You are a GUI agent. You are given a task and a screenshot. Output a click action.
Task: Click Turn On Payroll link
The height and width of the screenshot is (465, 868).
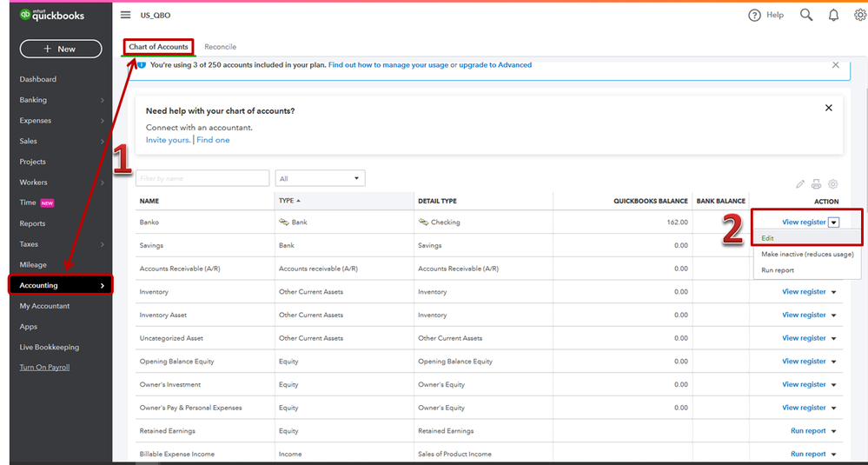45,367
